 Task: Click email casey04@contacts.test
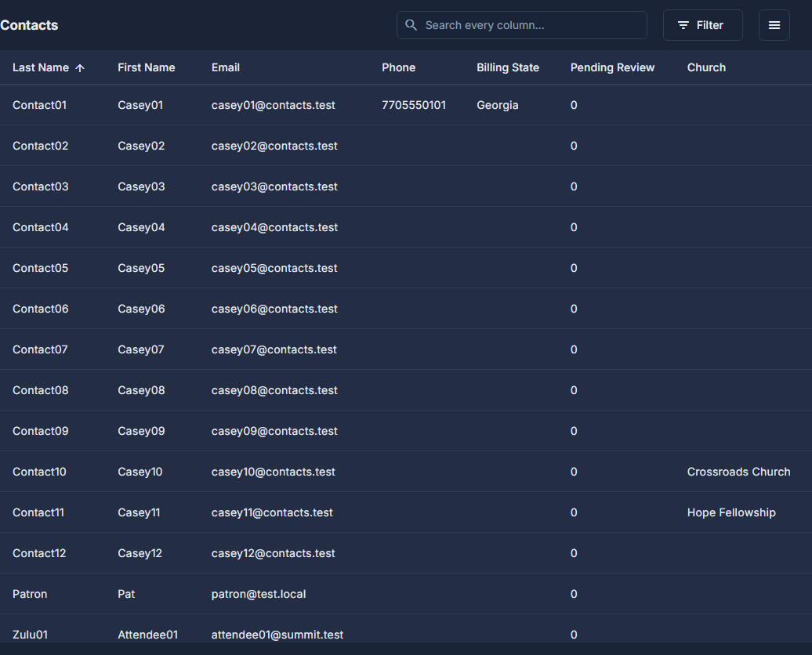pos(274,227)
